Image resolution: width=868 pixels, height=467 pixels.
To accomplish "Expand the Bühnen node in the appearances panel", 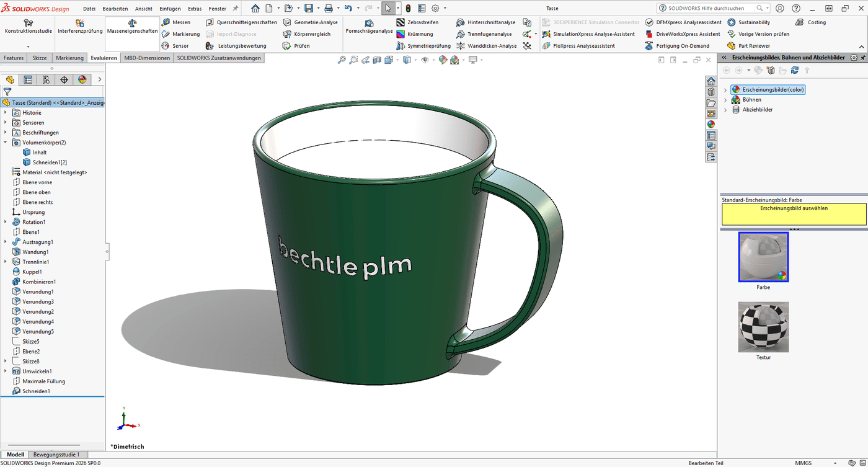I will (726, 99).
